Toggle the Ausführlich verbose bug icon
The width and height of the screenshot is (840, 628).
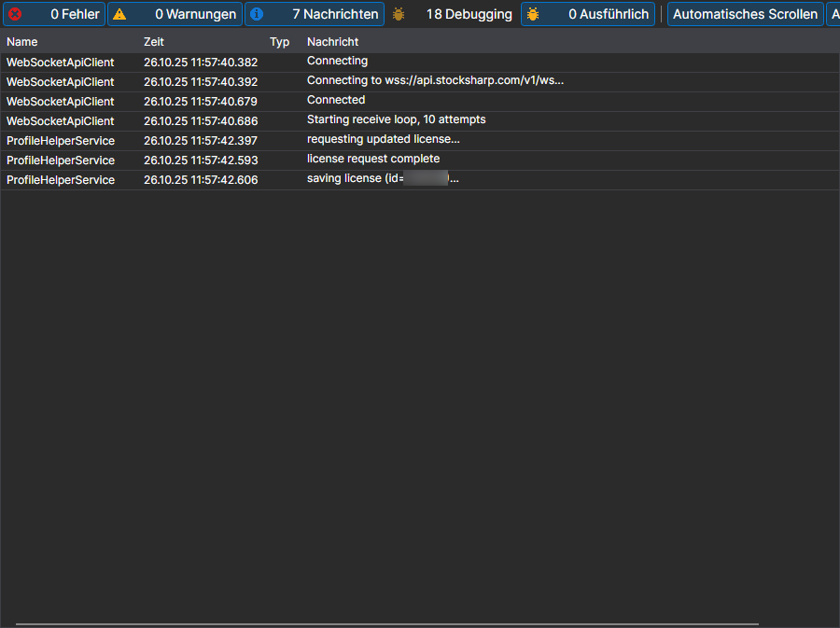533,14
